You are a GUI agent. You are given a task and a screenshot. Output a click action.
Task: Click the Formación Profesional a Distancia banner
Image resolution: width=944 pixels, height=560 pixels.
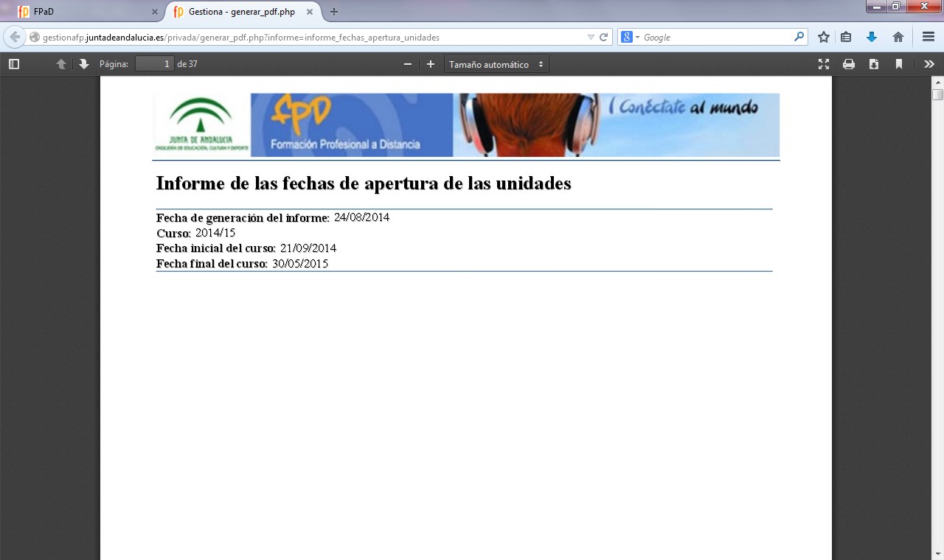click(352, 125)
